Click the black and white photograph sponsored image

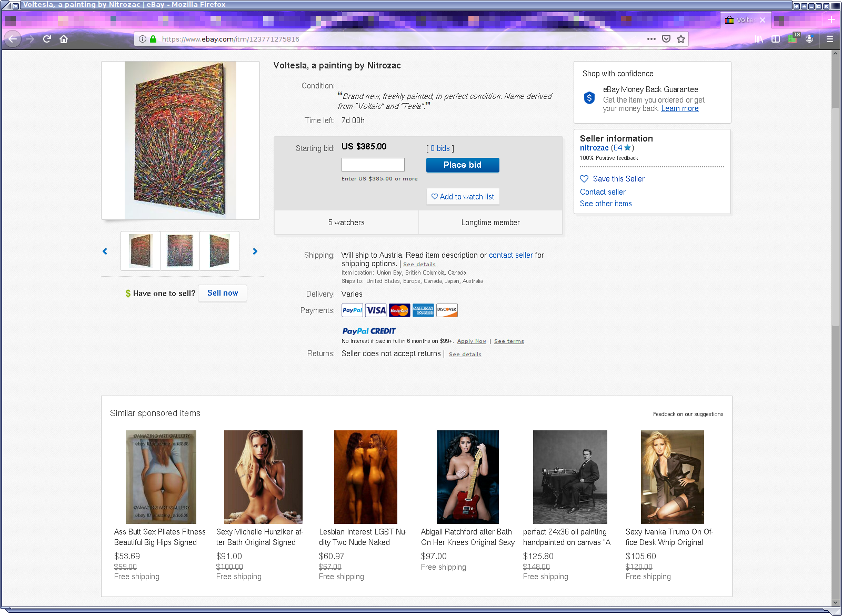click(570, 477)
